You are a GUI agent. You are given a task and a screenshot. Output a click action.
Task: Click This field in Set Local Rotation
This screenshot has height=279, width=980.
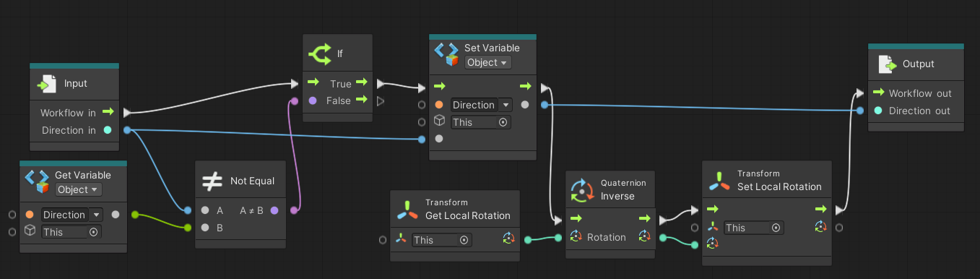click(x=753, y=228)
